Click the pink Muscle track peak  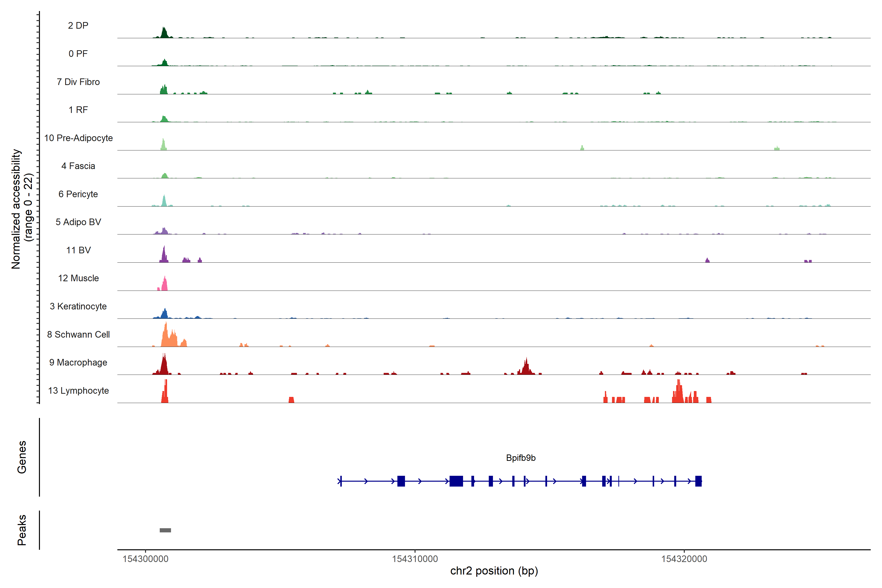[164, 285]
